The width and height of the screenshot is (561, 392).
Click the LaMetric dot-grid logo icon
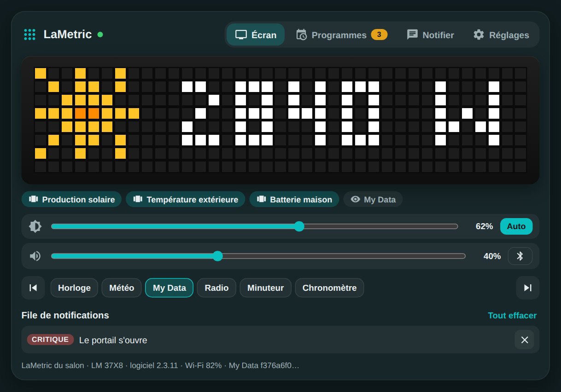29,35
